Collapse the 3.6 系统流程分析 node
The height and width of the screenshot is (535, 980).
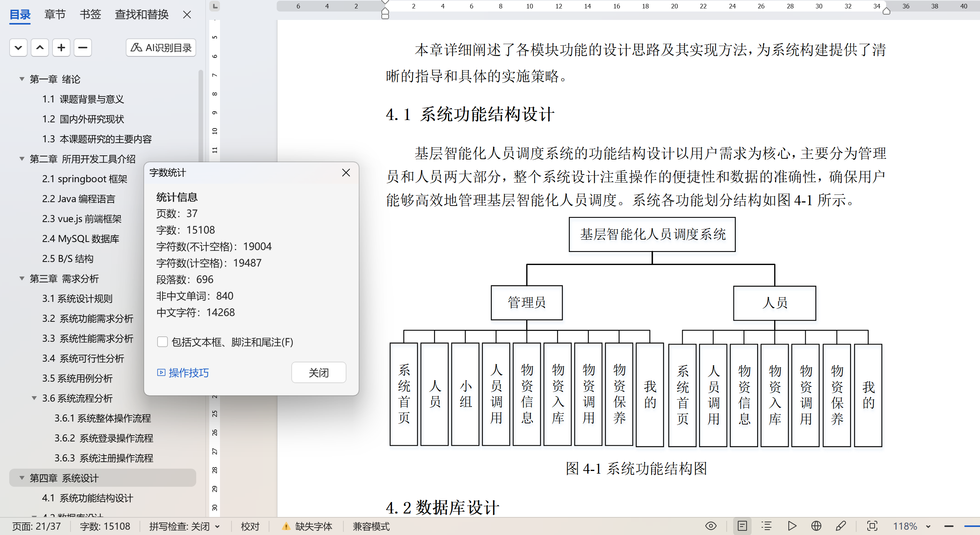point(34,398)
